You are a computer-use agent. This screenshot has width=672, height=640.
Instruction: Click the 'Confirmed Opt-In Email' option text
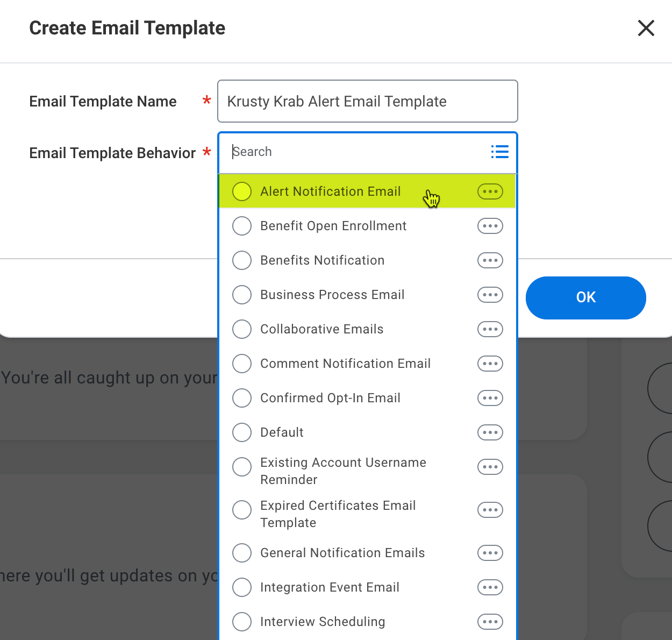331,398
